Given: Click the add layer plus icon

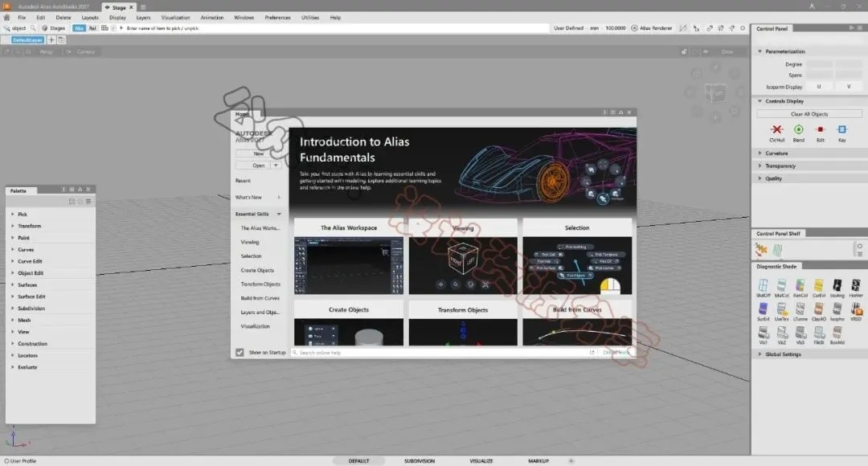Looking at the screenshot, I should (51, 40).
